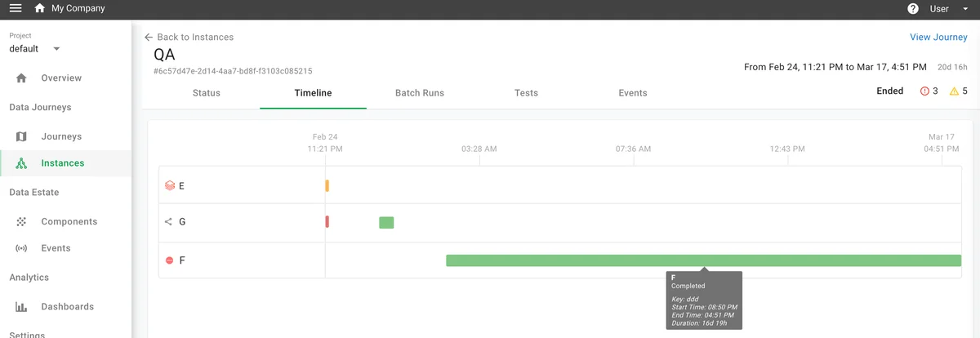Switch to the Batch Runs tab
The height and width of the screenshot is (338, 980).
[419, 93]
